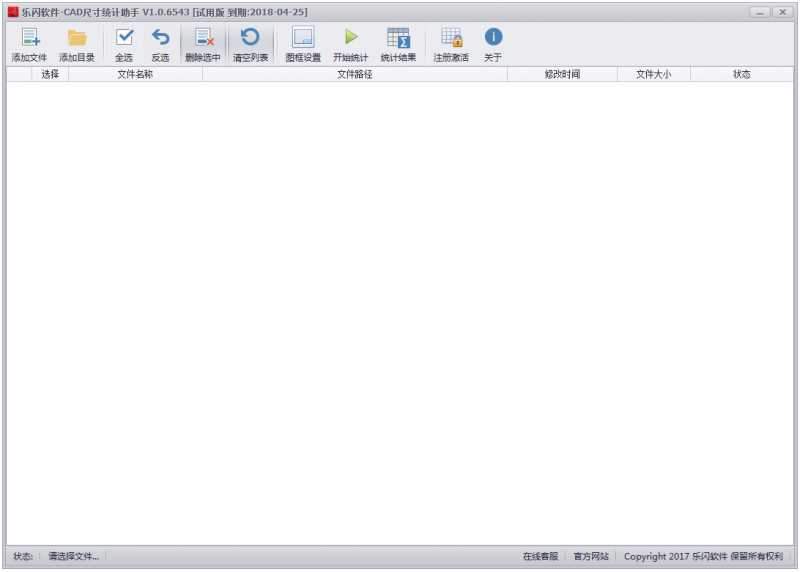Open Add Directory (添加目录) folder icon
Image resolution: width=800 pixels, height=572 pixels.
coord(77,39)
